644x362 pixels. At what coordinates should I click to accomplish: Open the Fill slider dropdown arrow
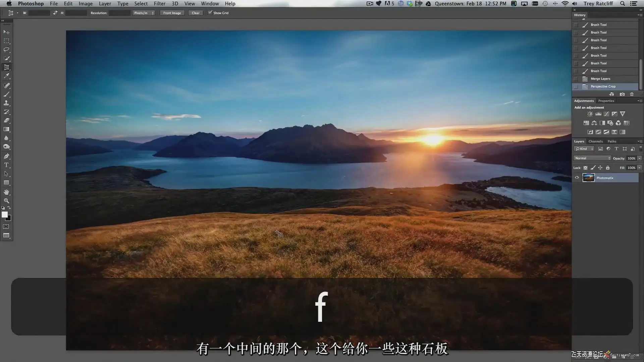(x=640, y=168)
